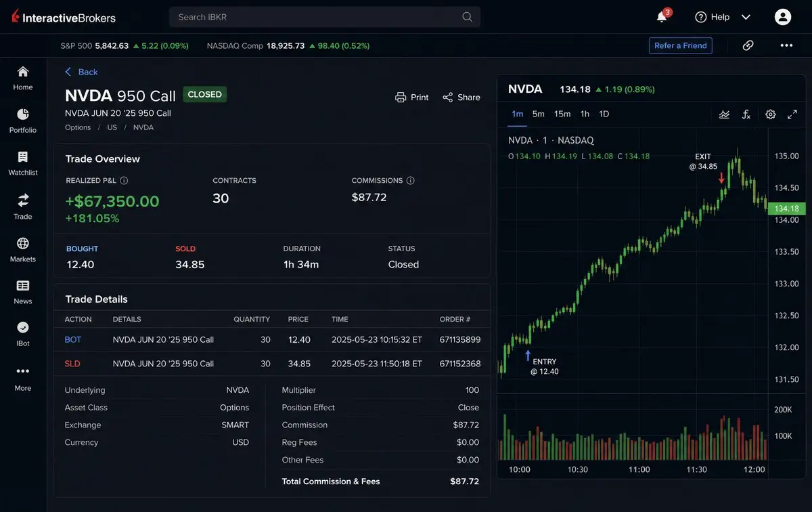The width and height of the screenshot is (812, 512).
Task: Select the 1h chart interval
Action: click(x=585, y=114)
